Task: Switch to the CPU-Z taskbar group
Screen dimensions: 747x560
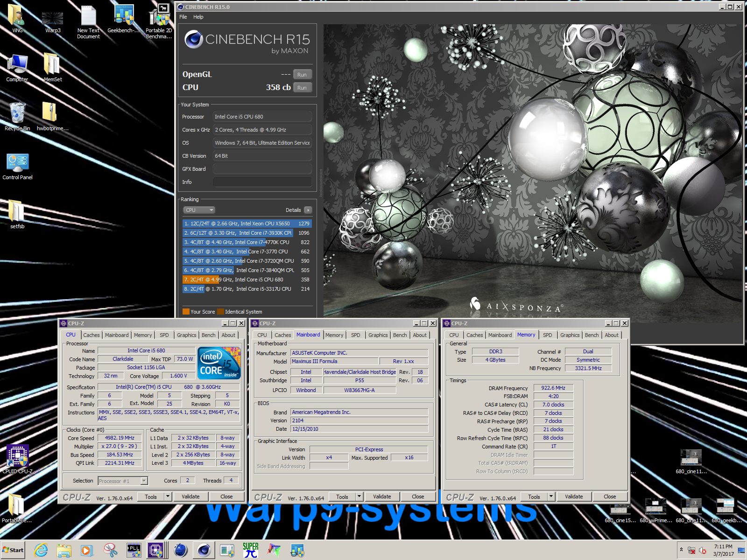Action: coord(156,550)
